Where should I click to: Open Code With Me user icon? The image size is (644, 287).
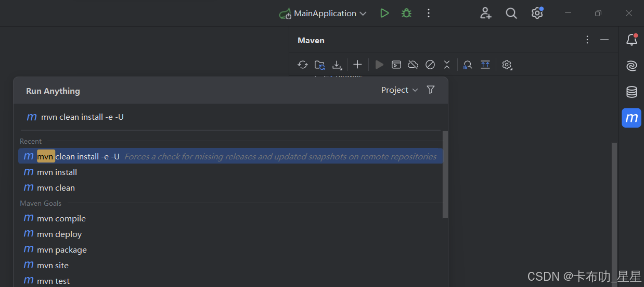[485, 13]
